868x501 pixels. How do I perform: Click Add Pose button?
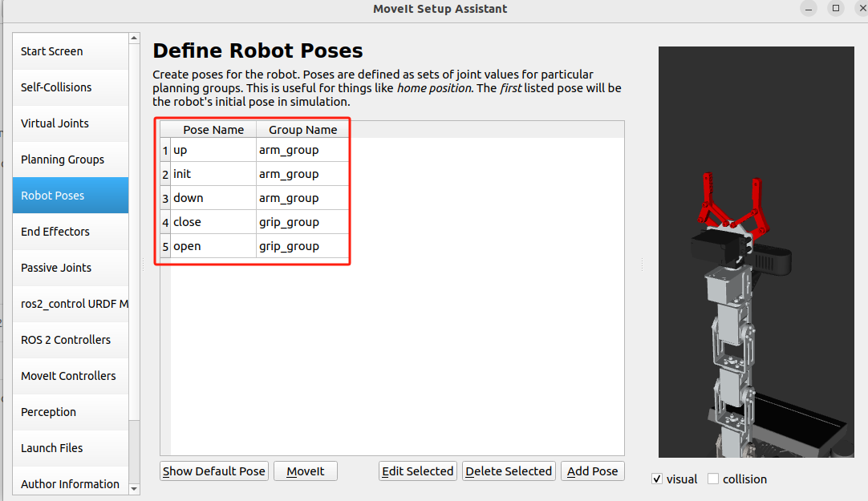(x=593, y=471)
